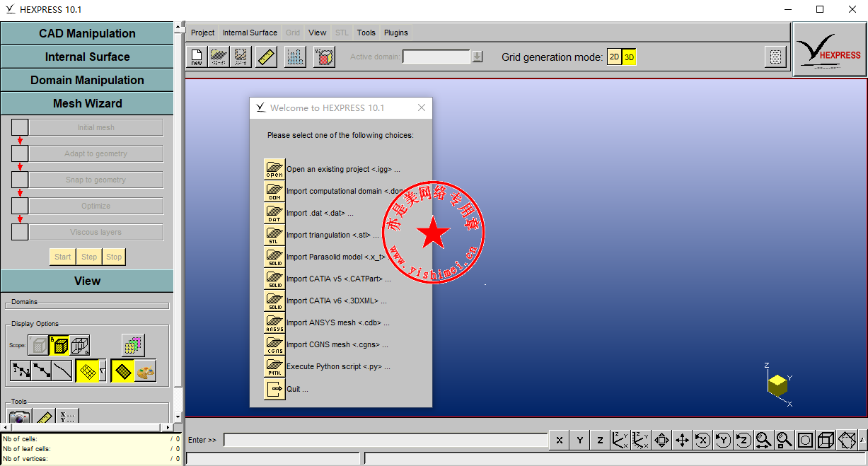This screenshot has height=466, width=868.
Task: Toggle the yellow mesh grid display button
Action: coord(87,371)
